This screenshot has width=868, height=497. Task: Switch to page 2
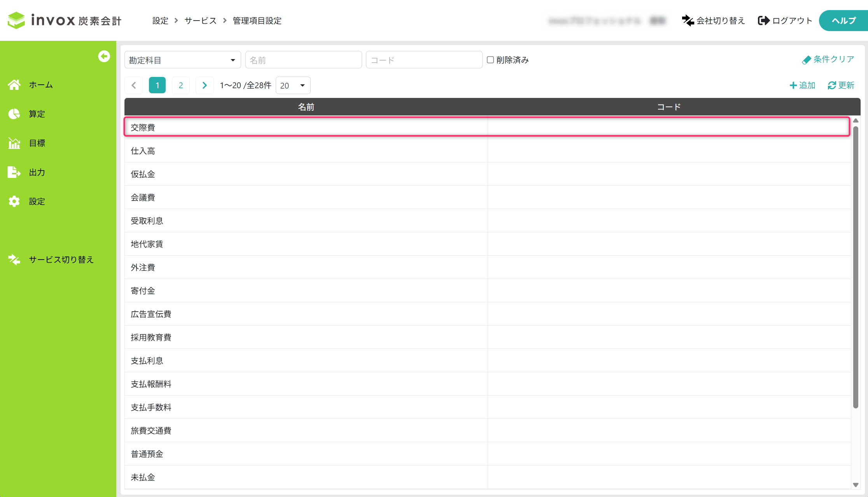click(x=181, y=85)
